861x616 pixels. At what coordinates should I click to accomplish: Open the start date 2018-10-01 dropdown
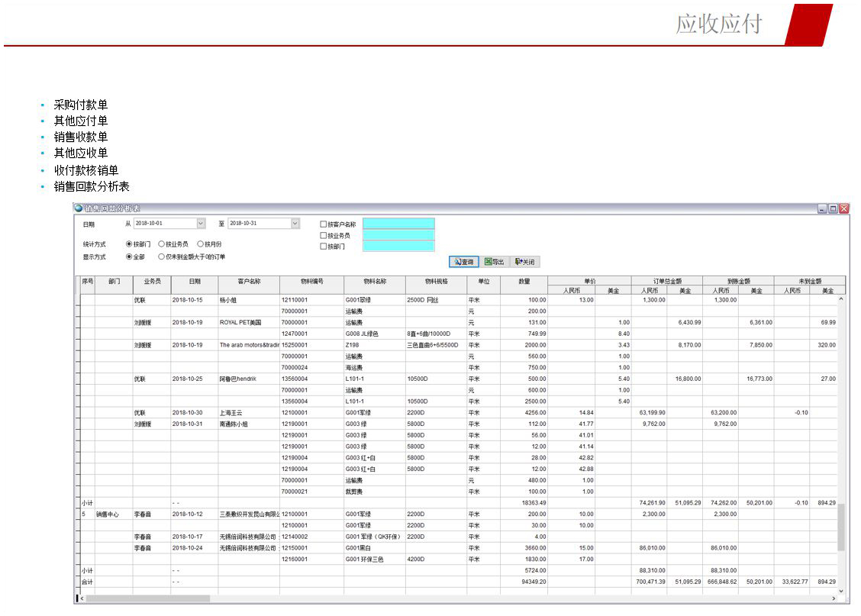201,224
